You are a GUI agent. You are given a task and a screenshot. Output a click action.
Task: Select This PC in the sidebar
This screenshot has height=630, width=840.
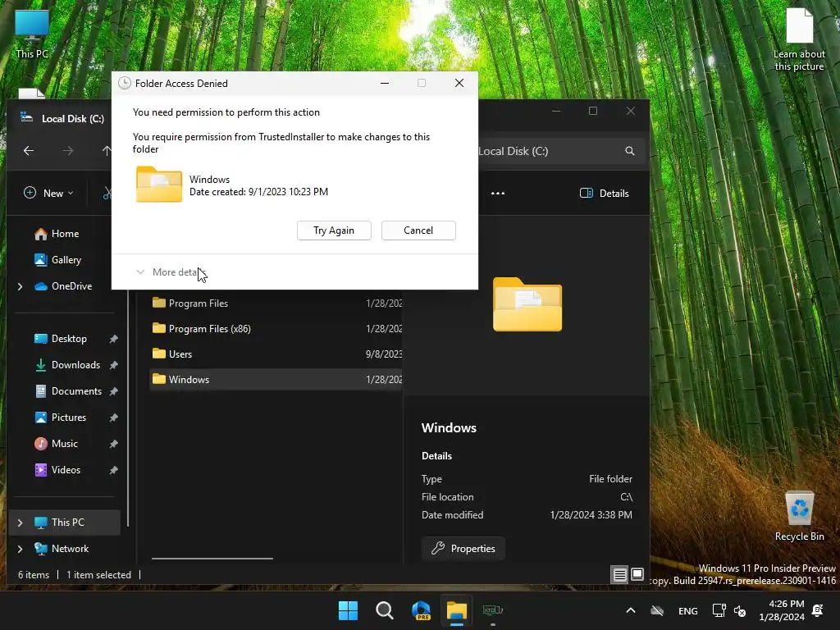tap(64, 523)
